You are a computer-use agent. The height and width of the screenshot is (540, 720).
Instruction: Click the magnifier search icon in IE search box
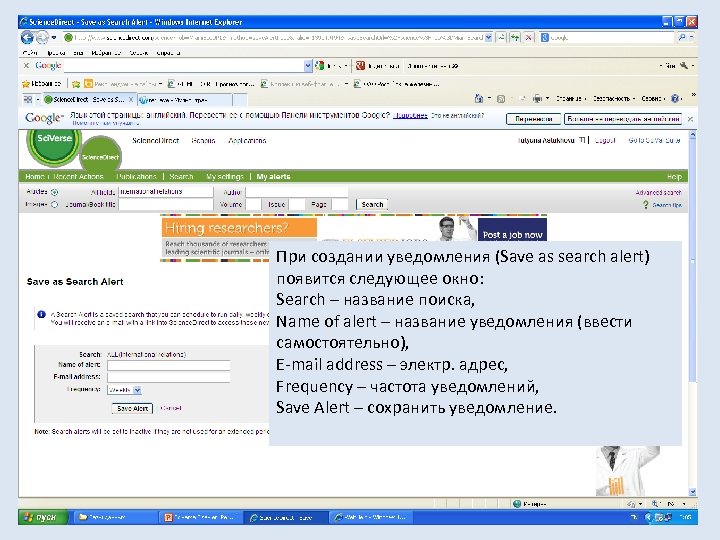pyautogui.click(x=682, y=38)
